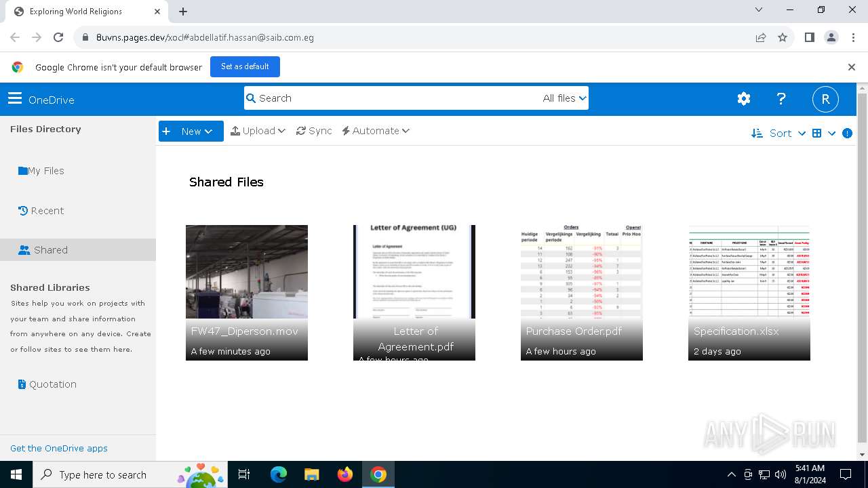Open the Chrome profile icon
The height and width of the screenshot is (488, 868).
831,37
